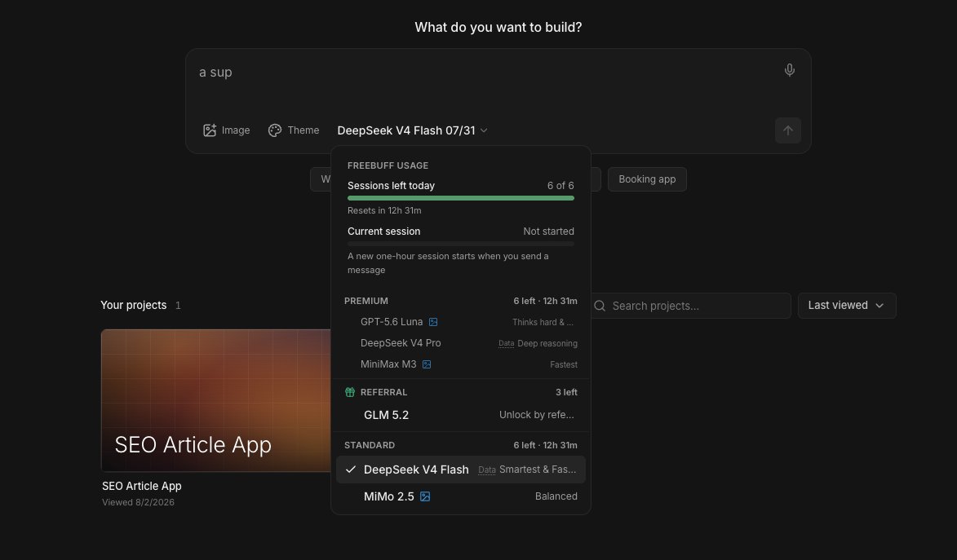This screenshot has height=560, width=957.
Task: Click the 'Balanced' label for MiMo 2.5
Action: [x=556, y=496]
